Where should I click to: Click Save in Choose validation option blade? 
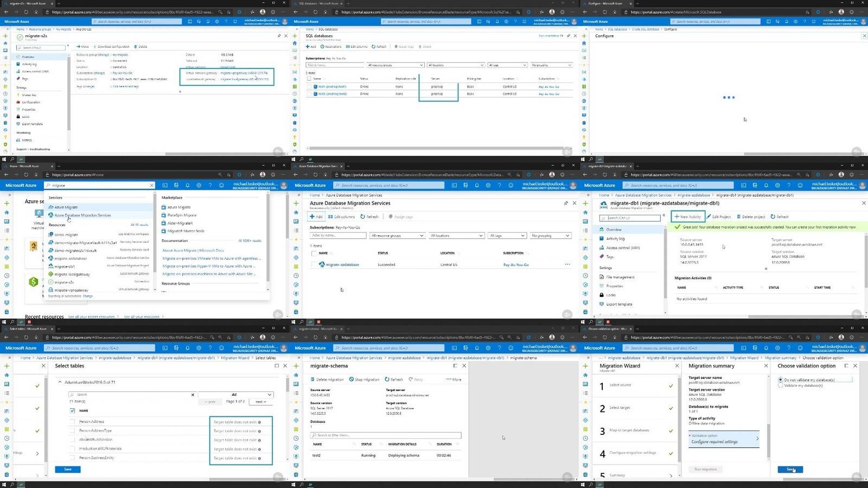(x=790, y=470)
